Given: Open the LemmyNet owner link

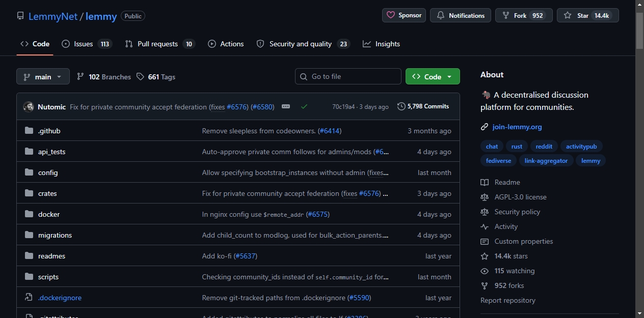Looking at the screenshot, I should coord(53,16).
